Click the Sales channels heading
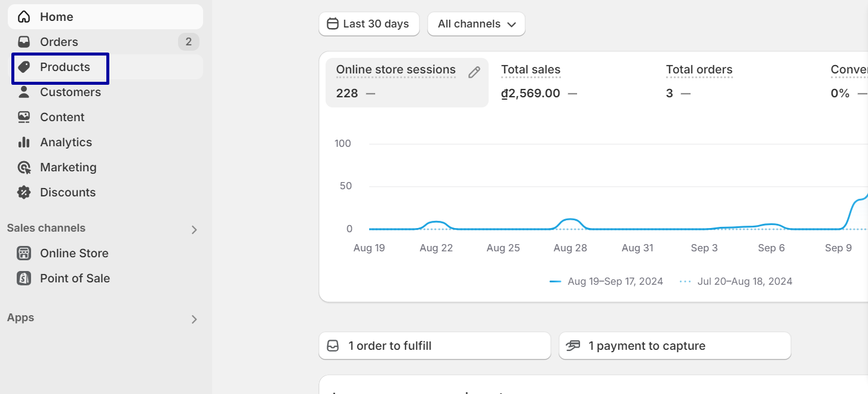This screenshot has width=868, height=394. (46, 228)
